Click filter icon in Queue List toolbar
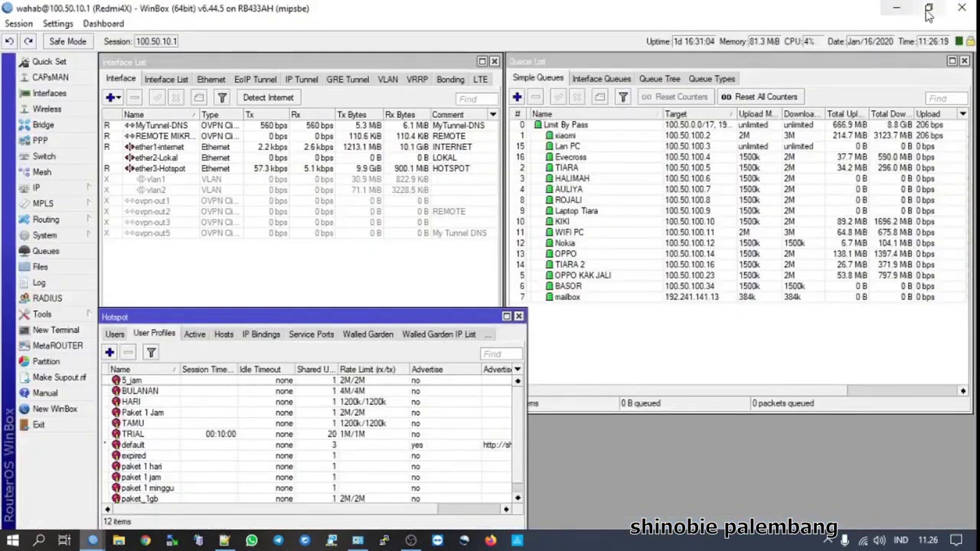Screen dimensions: 980x551 623,97
